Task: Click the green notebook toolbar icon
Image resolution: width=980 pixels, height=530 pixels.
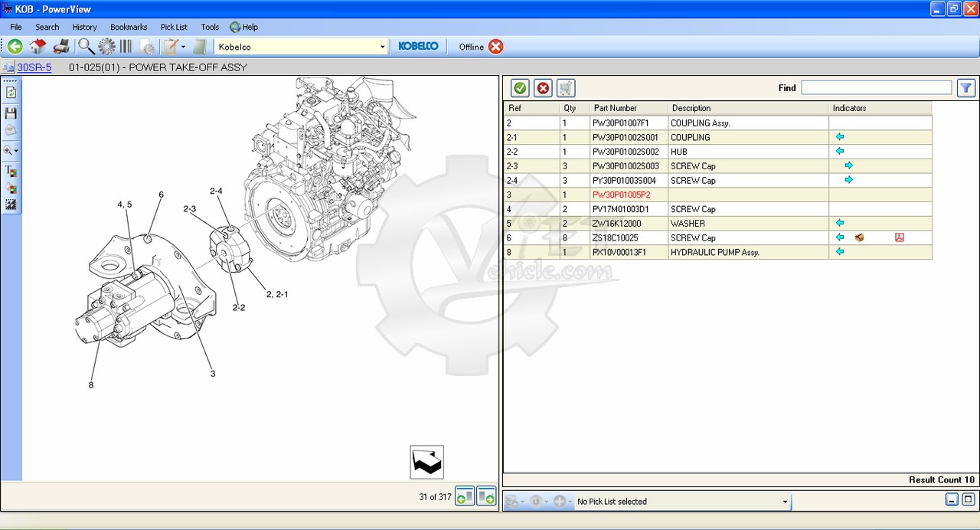Action: 199,47
